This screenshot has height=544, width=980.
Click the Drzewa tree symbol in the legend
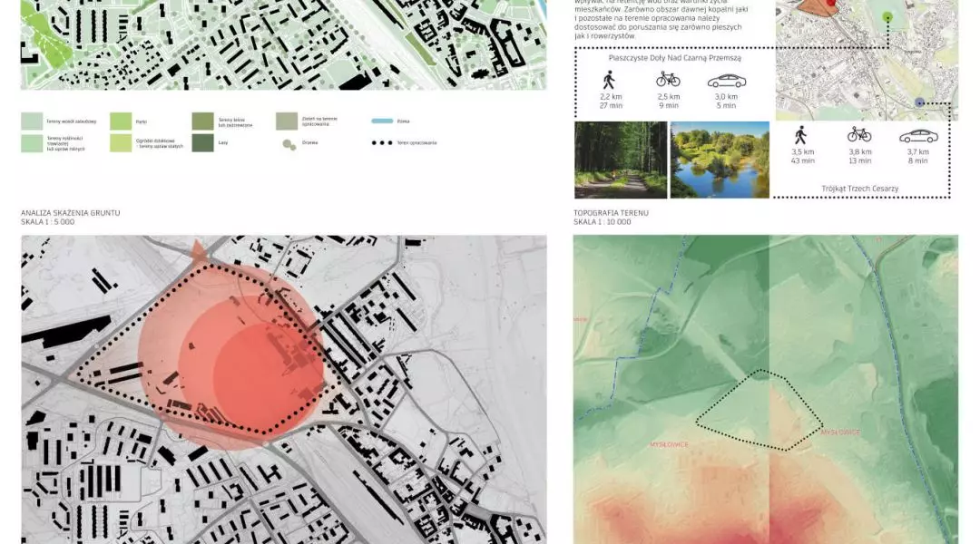point(289,145)
